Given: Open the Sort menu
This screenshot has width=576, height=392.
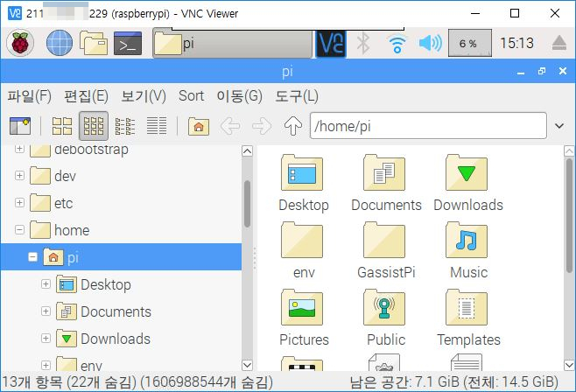Looking at the screenshot, I should coord(191,96).
